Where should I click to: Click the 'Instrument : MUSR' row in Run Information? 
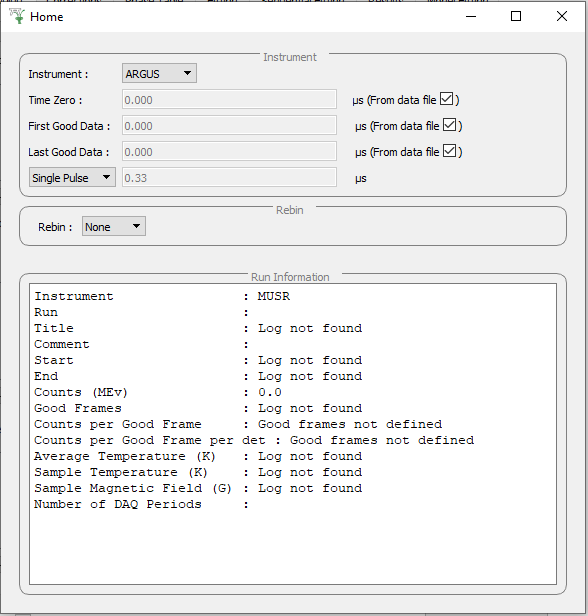pos(162,296)
